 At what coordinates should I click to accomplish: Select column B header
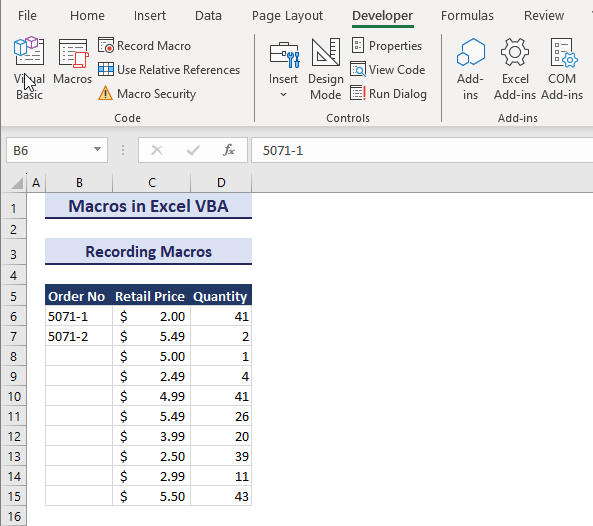coord(79,183)
